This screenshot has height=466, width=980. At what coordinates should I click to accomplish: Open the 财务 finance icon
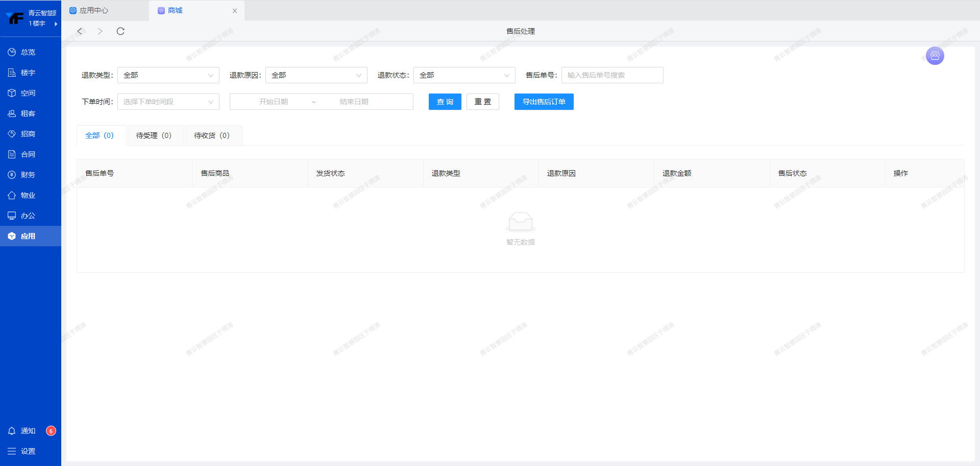coord(12,175)
